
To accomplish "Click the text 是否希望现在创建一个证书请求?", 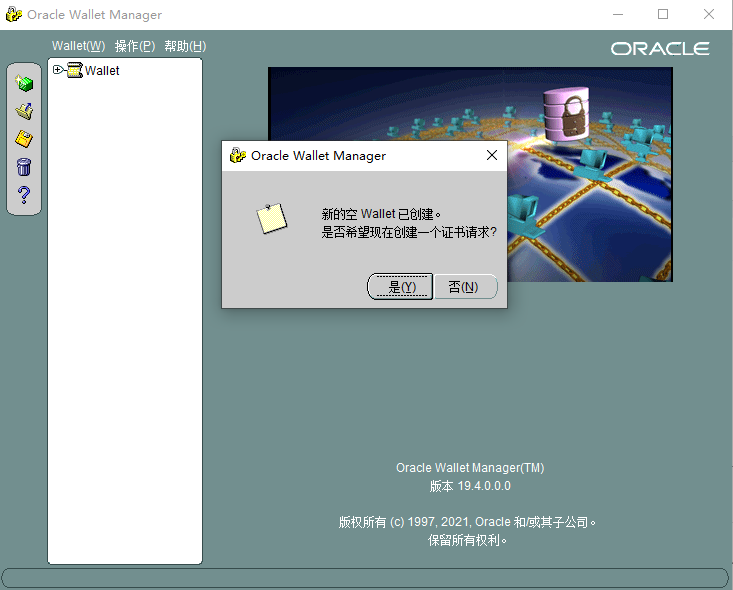I will click(409, 232).
